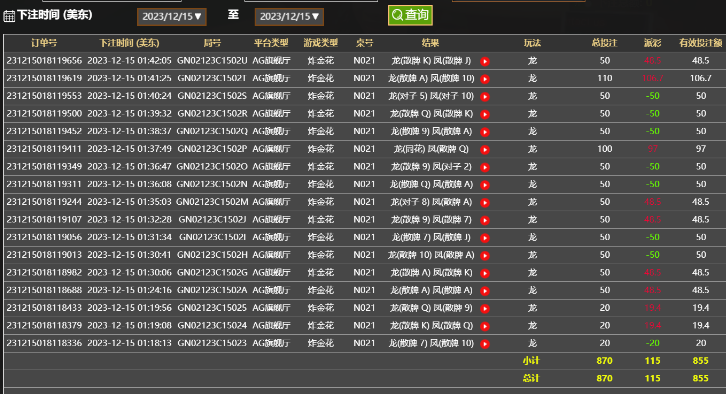
Task: Play the replay for order 231215018119311
Action: click(485, 185)
